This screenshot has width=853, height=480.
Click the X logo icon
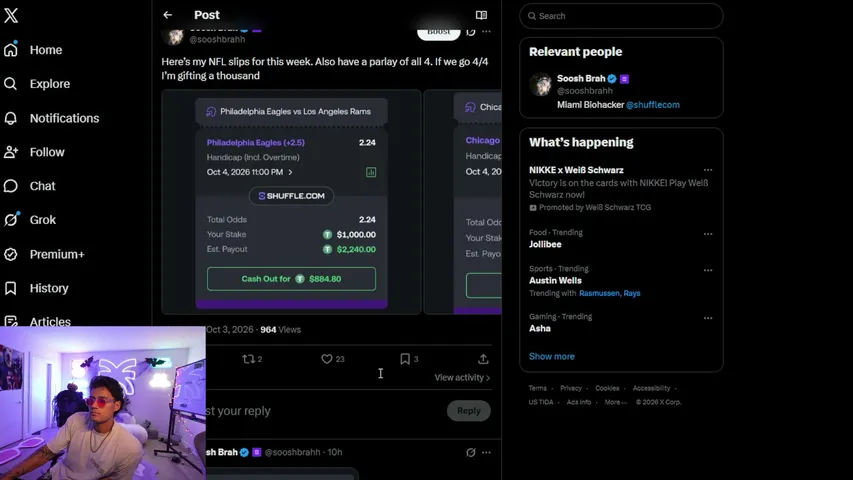[x=11, y=15]
